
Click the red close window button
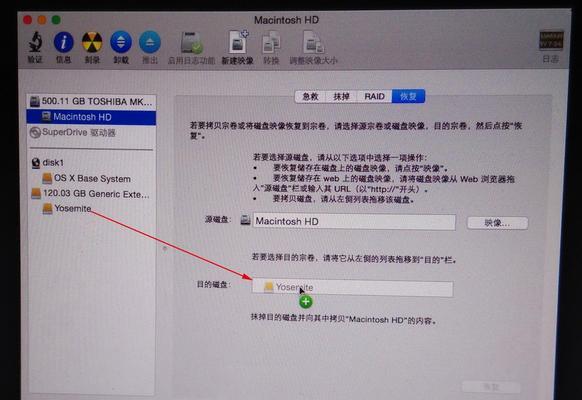pyautogui.click(x=28, y=20)
